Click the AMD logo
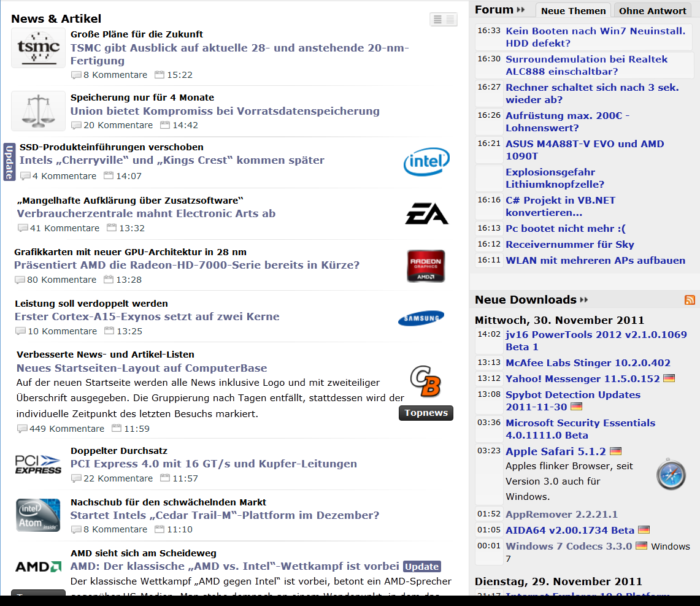Viewport: 700px width, 606px height. click(39, 567)
